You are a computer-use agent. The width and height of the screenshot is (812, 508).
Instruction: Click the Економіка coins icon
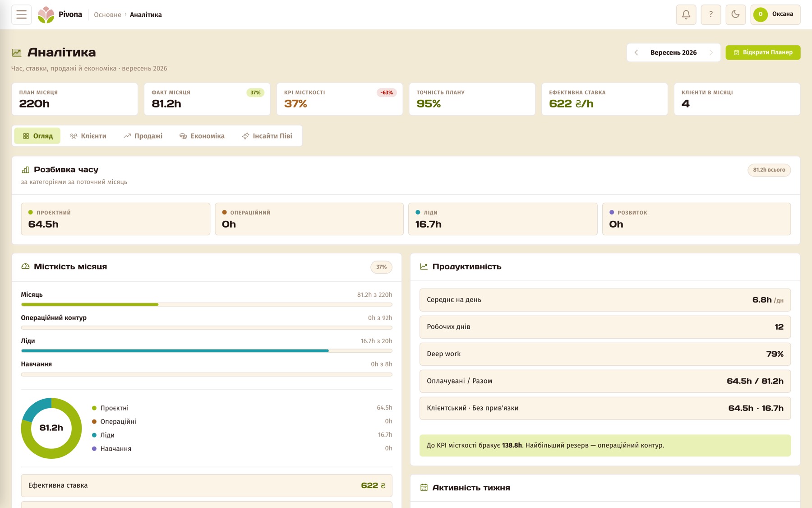tap(183, 136)
